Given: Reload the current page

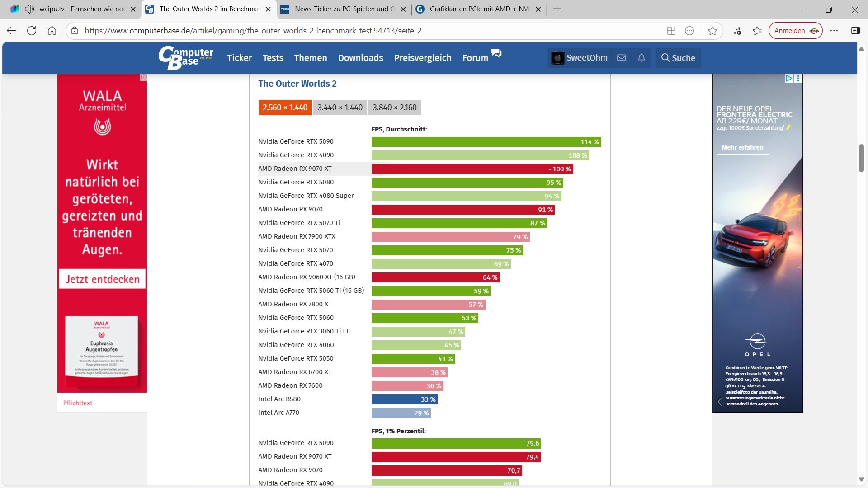Looking at the screenshot, I should (x=32, y=31).
